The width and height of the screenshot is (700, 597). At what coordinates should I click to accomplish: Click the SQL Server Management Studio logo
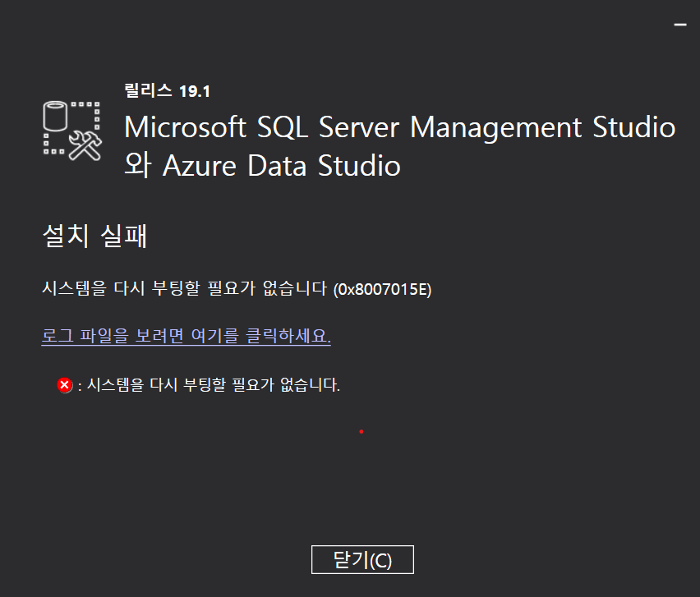72,131
